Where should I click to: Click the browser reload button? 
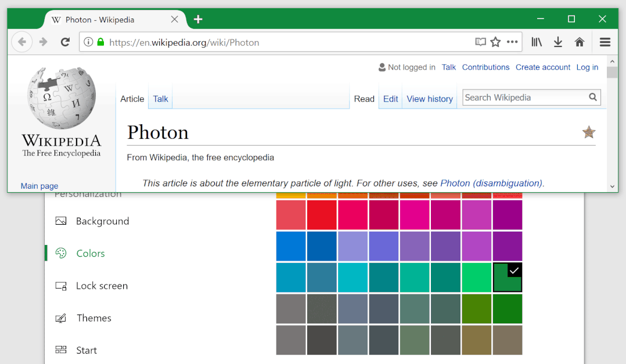pyautogui.click(x=65, y=42)
